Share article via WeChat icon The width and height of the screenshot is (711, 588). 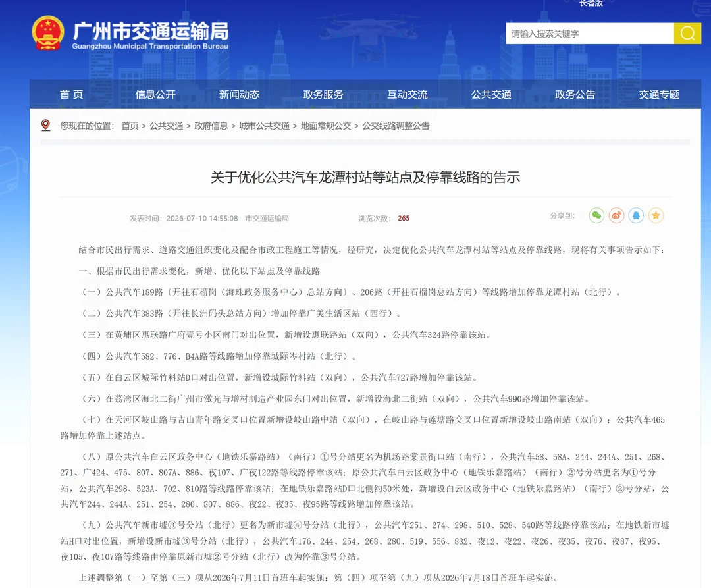596,215
